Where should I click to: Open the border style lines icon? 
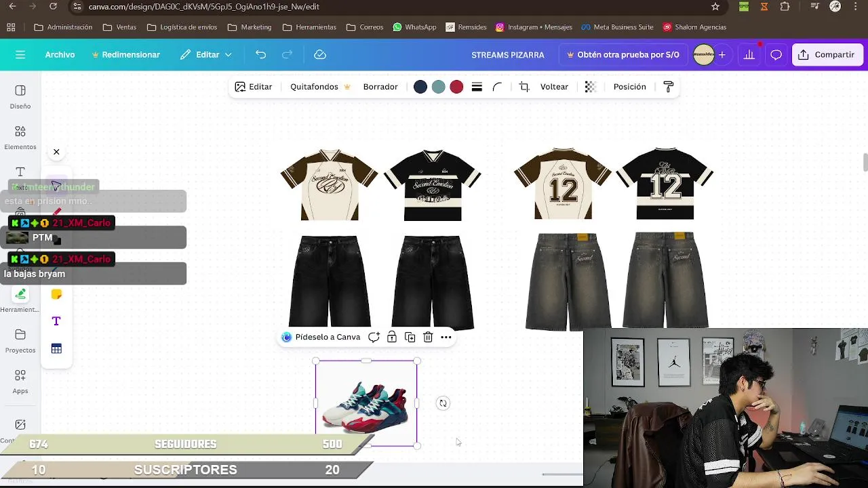point(477,87)
